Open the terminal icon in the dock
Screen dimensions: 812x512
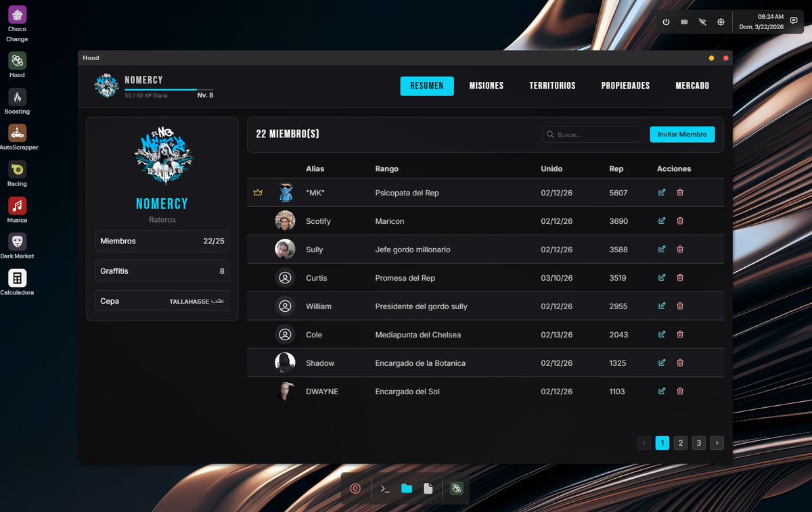coord(385,488)
